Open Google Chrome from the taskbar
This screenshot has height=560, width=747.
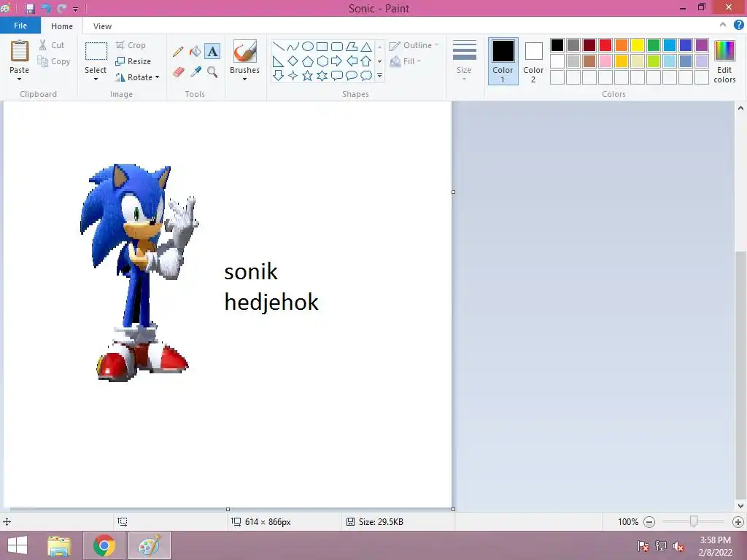(x=104, y=545)
